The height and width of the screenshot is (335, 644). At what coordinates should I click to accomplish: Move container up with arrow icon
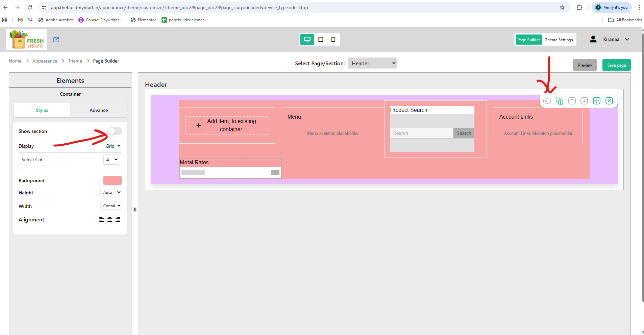click(x=572, y=101)
